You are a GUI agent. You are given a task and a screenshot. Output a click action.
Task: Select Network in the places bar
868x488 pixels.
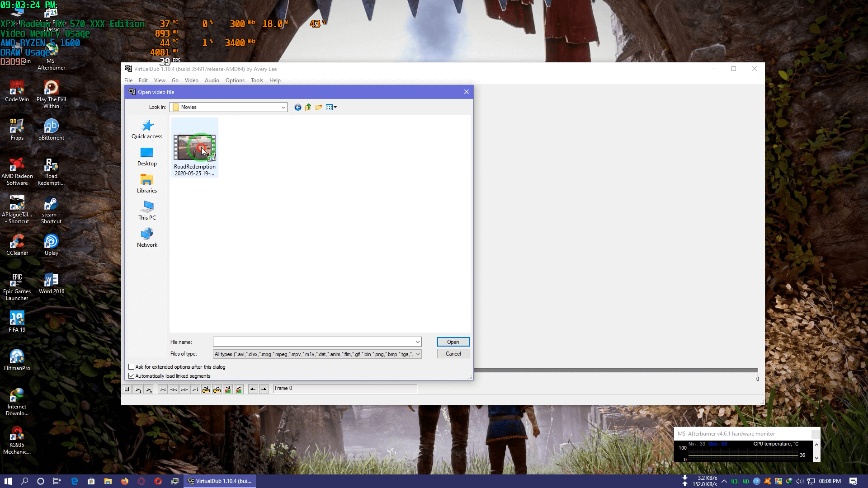[147, 238]
